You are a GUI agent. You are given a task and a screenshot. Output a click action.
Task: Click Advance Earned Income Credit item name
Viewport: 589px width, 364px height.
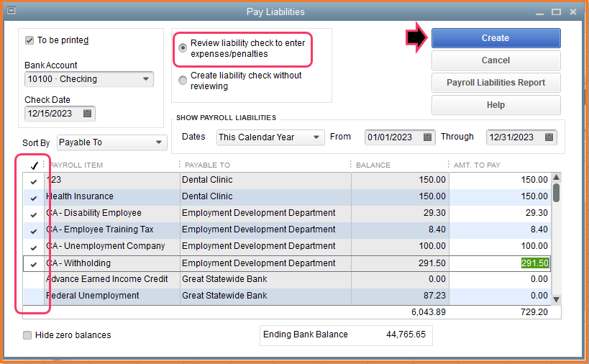pos(106,279)
